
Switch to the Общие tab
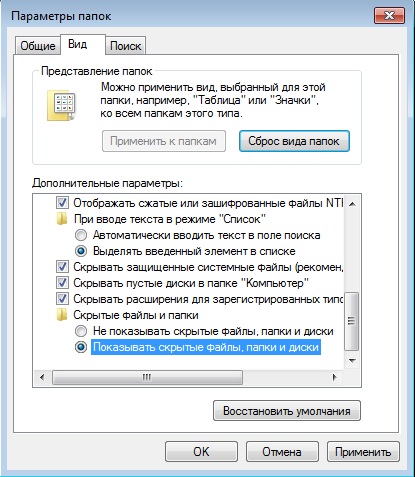click(38, 45)
